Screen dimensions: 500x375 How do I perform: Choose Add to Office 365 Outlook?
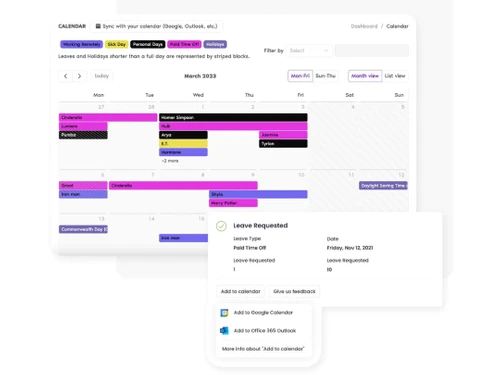(263, 331)
